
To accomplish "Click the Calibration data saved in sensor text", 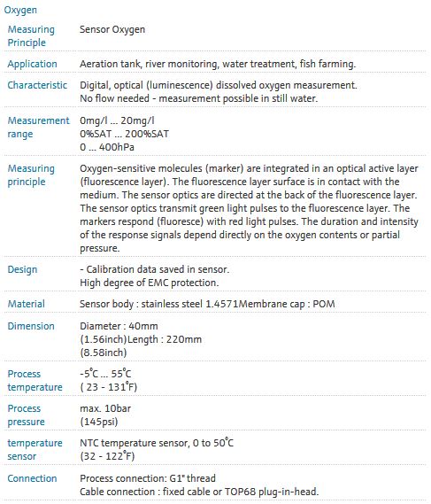I will pos(155,269).
